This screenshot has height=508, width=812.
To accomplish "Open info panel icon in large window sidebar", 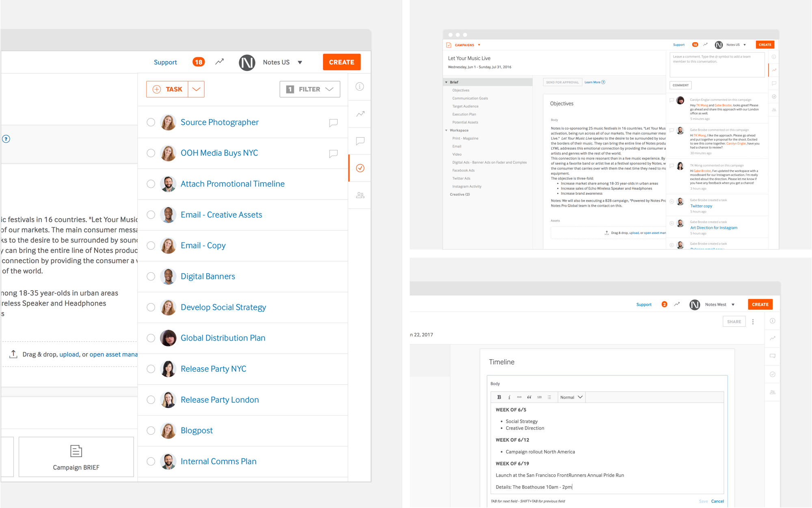I will (360, 87).
